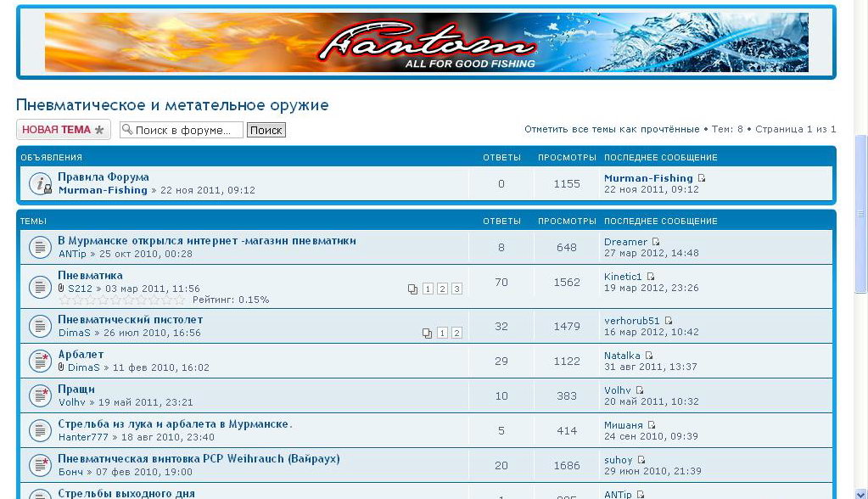Open latest post icon after Dreamer
868x499 pixels.
[x=656, y=242]
